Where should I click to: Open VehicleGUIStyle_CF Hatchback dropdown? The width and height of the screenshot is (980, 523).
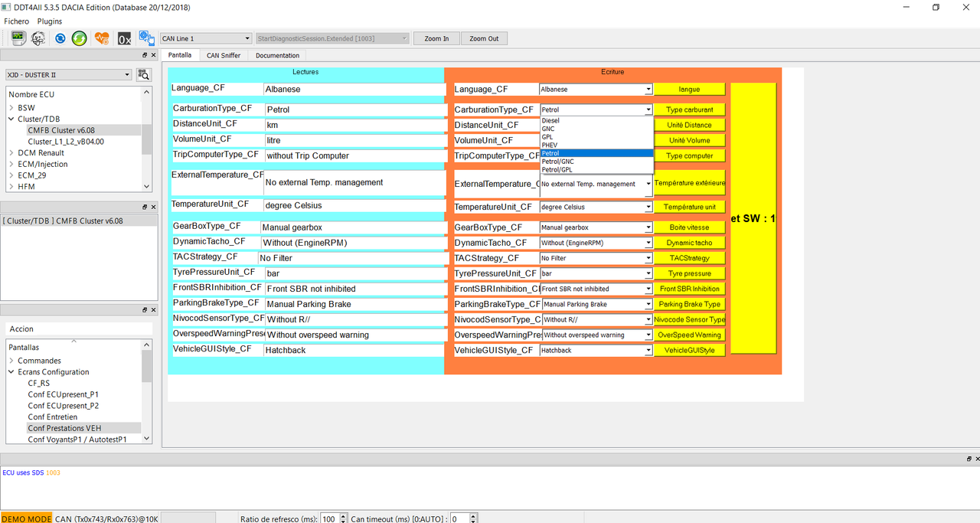coord(596,350)
